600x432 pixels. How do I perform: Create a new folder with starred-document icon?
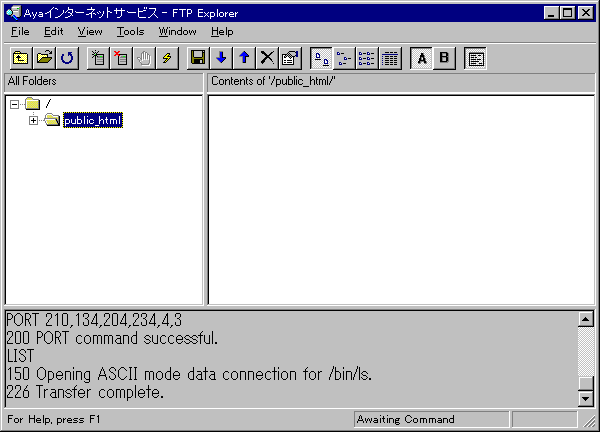pyautogui.click(x=98, y=58)
